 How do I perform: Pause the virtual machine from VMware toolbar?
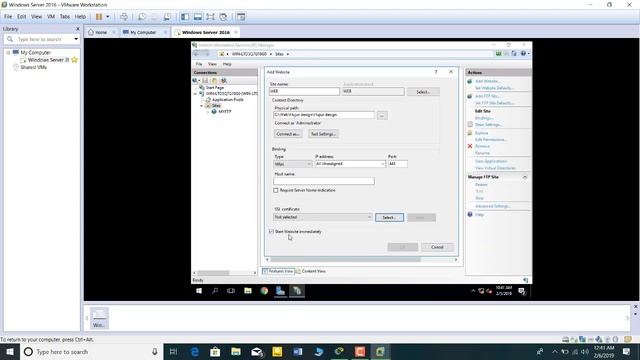coord(99,17)
